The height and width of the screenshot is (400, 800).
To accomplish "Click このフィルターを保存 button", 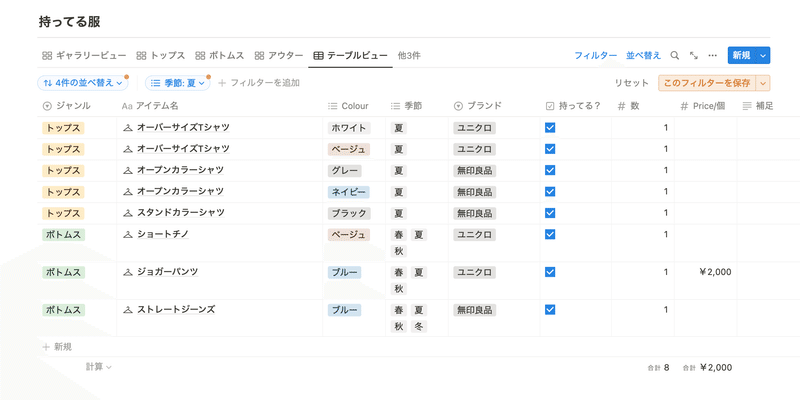I will click(x=707, y=83).
